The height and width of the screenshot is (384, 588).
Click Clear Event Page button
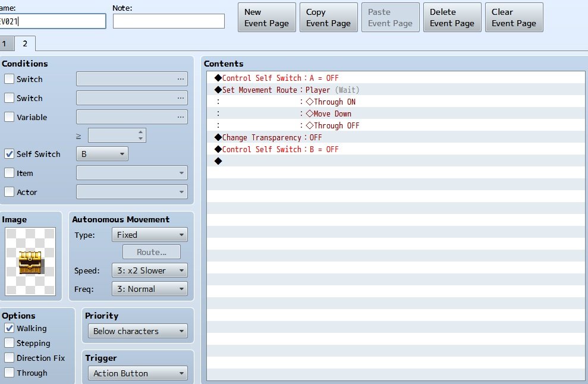514,18
